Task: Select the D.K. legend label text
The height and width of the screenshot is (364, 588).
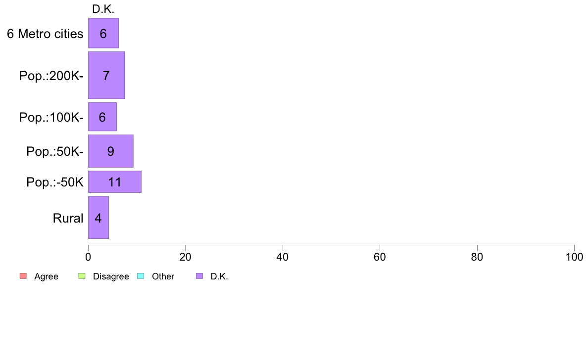Action: 219,276
